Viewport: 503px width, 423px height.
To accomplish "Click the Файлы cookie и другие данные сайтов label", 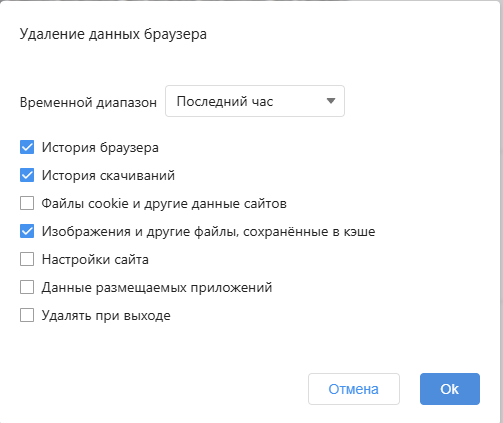I will click(164, 204).
